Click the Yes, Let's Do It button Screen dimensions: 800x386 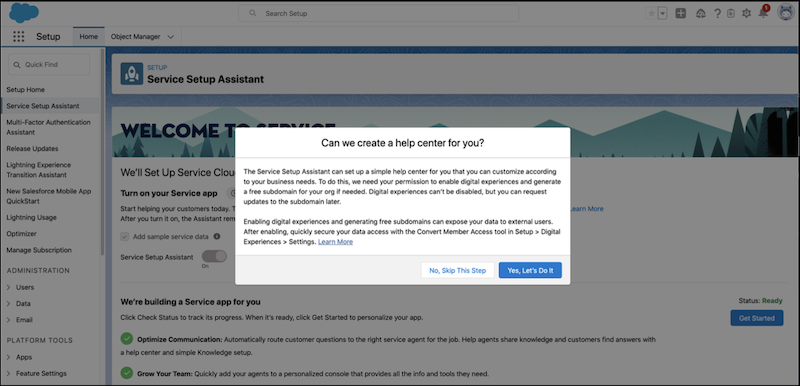tap(530, 270)
